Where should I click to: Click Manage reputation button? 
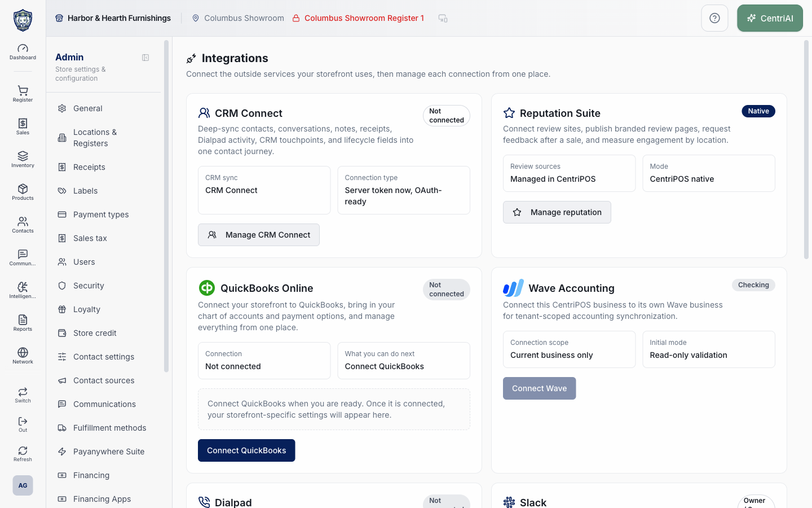coord(557,212)
